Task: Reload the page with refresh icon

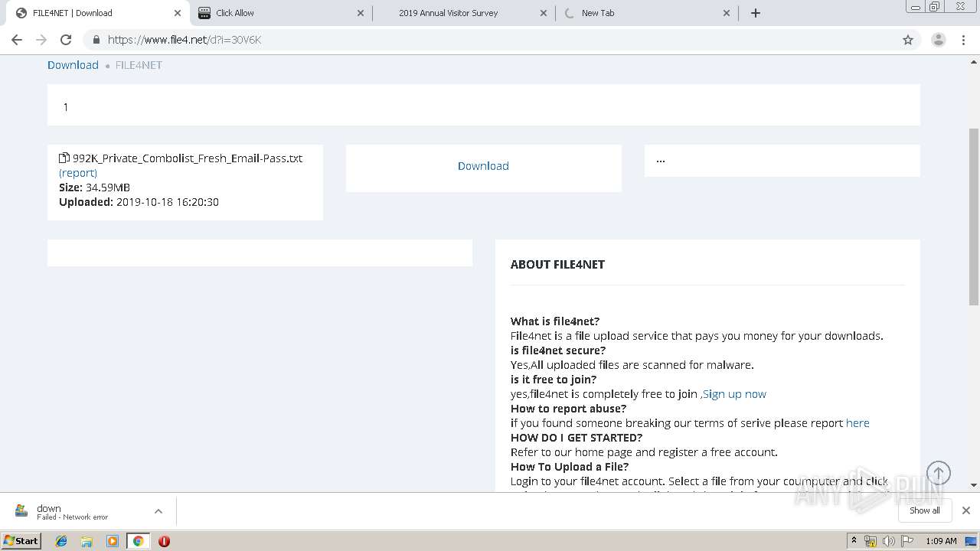Action: click(x=66, y=40)
